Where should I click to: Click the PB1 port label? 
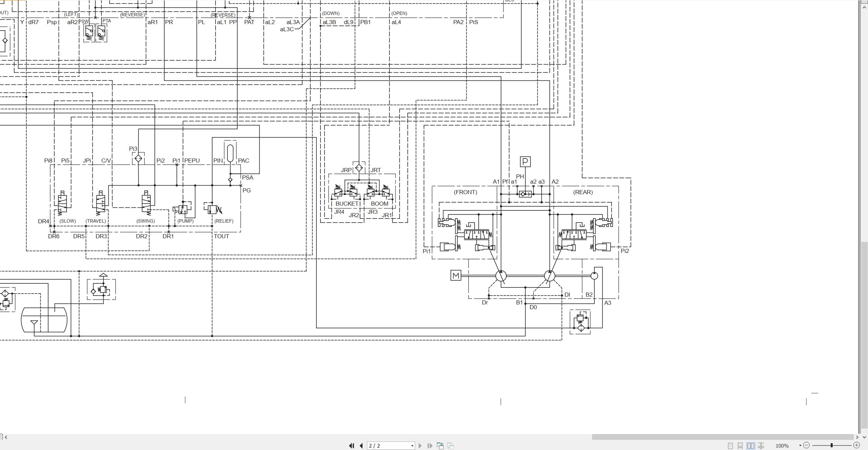pos(365,22)
